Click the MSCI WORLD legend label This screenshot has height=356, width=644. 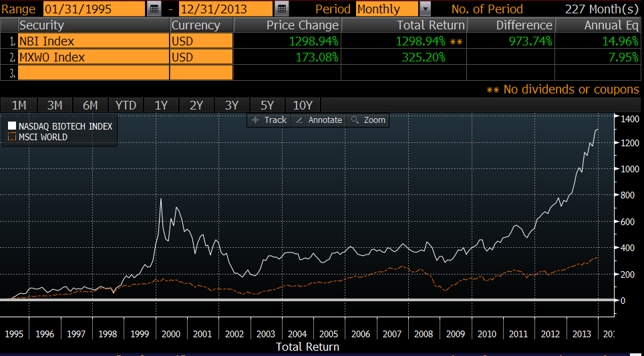click(43, 137)
